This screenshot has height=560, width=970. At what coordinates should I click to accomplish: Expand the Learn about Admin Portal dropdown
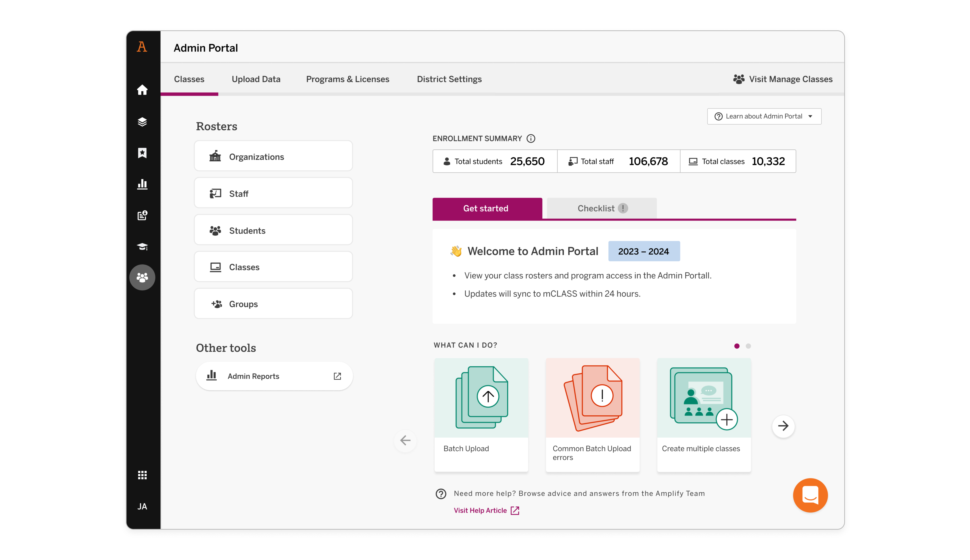point(764,116)
